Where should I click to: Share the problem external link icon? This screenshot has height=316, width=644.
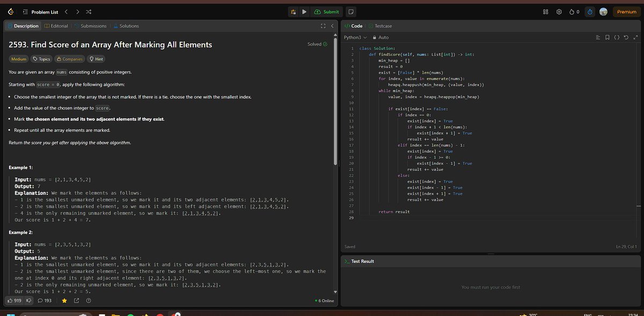tap(76, 300)
